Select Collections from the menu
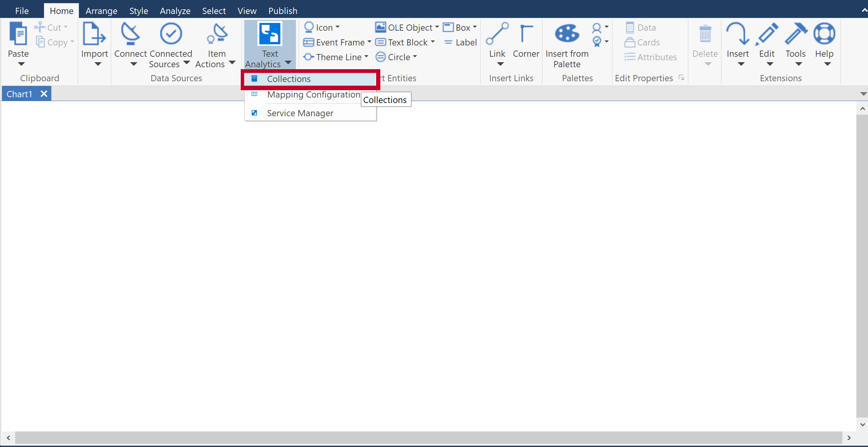This screenshot has width=868, height=447. click(289, 79)
